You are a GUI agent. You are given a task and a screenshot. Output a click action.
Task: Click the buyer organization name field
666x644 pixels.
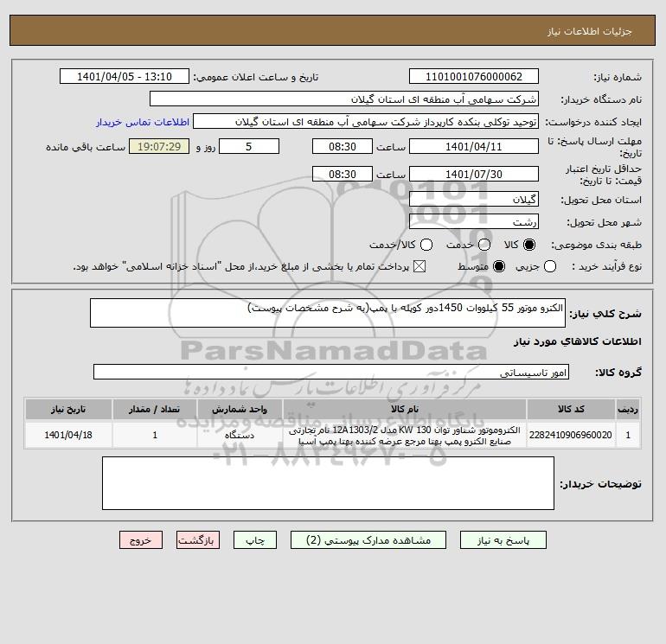344,99
